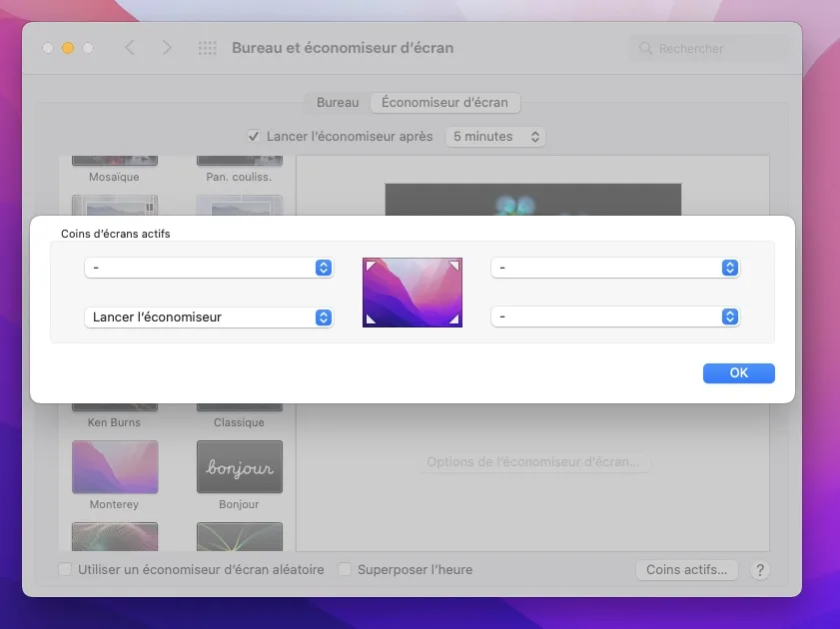Go forward with the right chevron
This screenshot has height=629, width=840.
[x=167, y=48]
